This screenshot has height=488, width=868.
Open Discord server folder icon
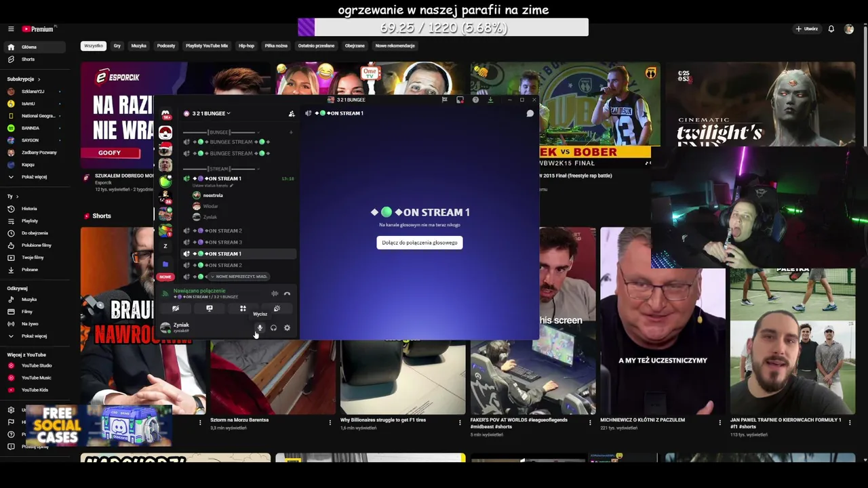(165, 264)
